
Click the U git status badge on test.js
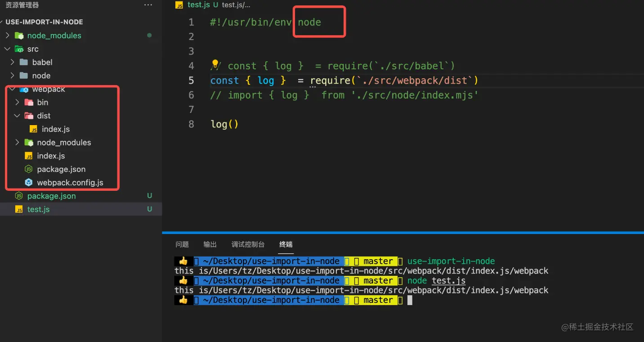coord(149,209)
